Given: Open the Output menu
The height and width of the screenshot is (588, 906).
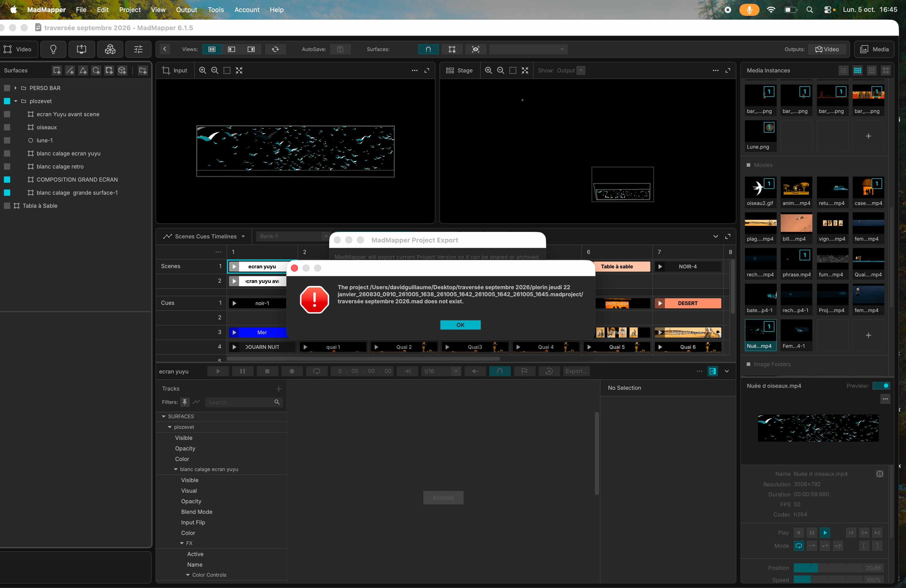Looking at the screenshot, I should click(186, 10).
